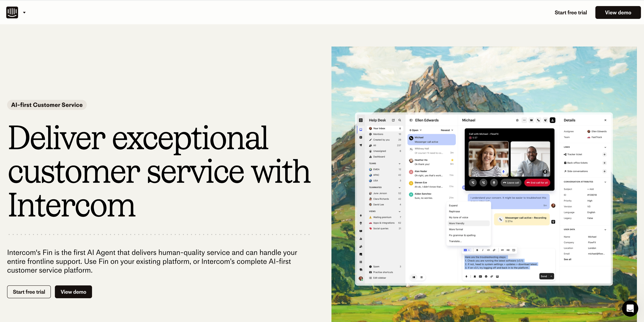This screenshot has width=644, height=322.
Task: Click red 'End call for all' button
Action: tap(537, 183)
